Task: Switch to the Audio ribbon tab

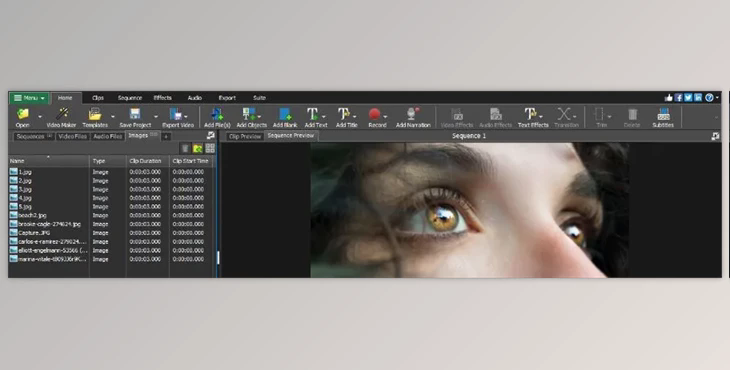Action: pyautogui.click(x=195, y=98)
